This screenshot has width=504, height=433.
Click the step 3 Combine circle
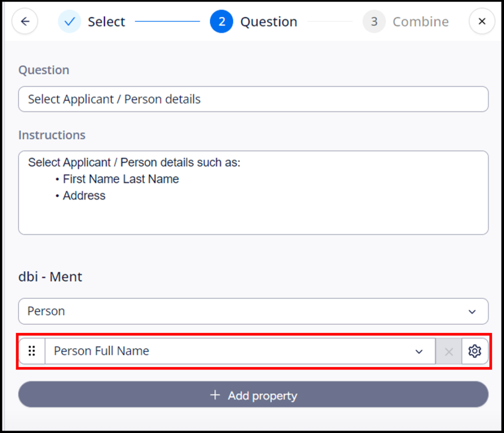pyautogui.click(x=374, y=22)
